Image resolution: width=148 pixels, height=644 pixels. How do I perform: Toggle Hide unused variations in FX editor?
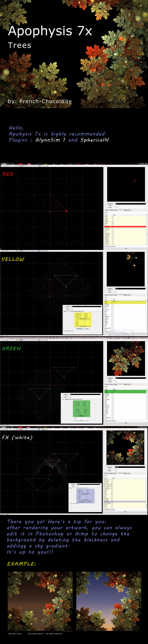coord(110,509)
